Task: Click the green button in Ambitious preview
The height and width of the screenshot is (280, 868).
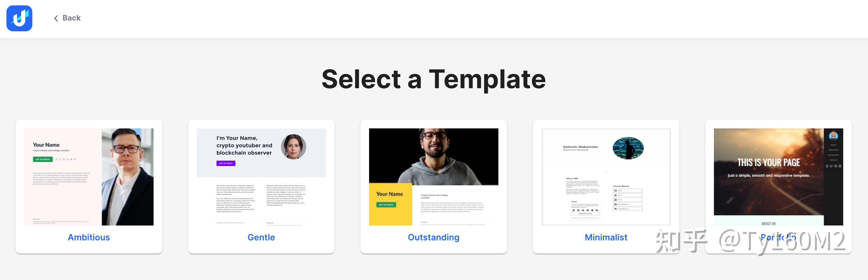Action: click(x=43, y=159)
